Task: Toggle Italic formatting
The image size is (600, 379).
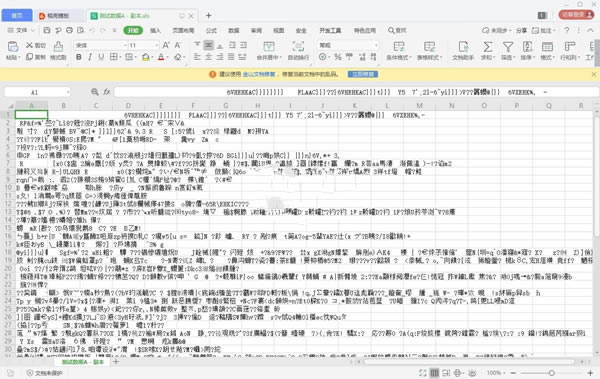Action: click(x=90, y=57)
